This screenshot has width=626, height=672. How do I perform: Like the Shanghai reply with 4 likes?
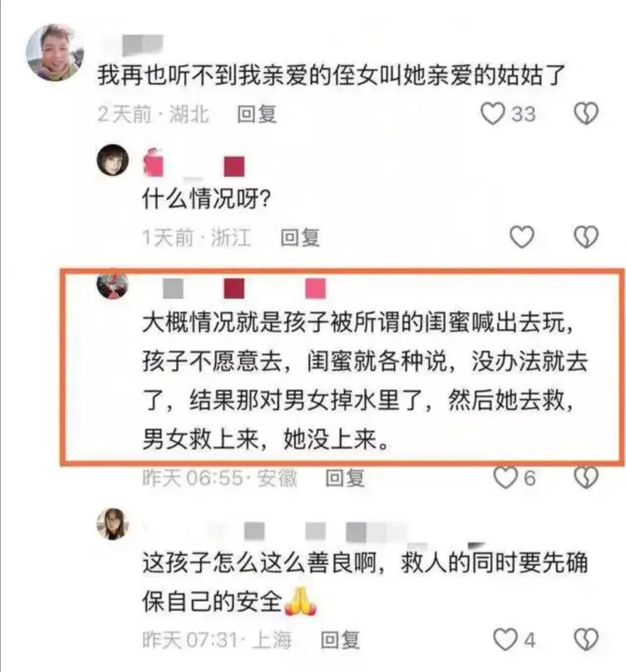coord(505,640)
